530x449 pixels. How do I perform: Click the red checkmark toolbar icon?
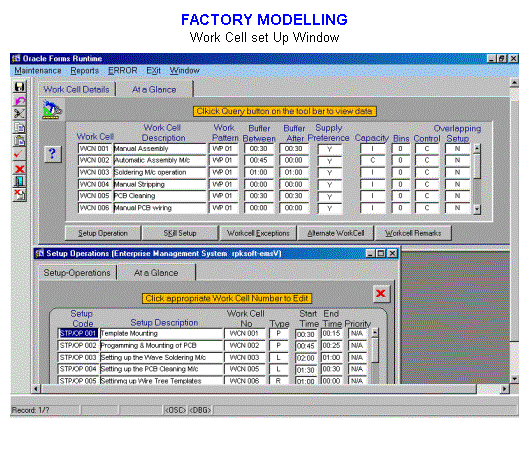point(20,154)
